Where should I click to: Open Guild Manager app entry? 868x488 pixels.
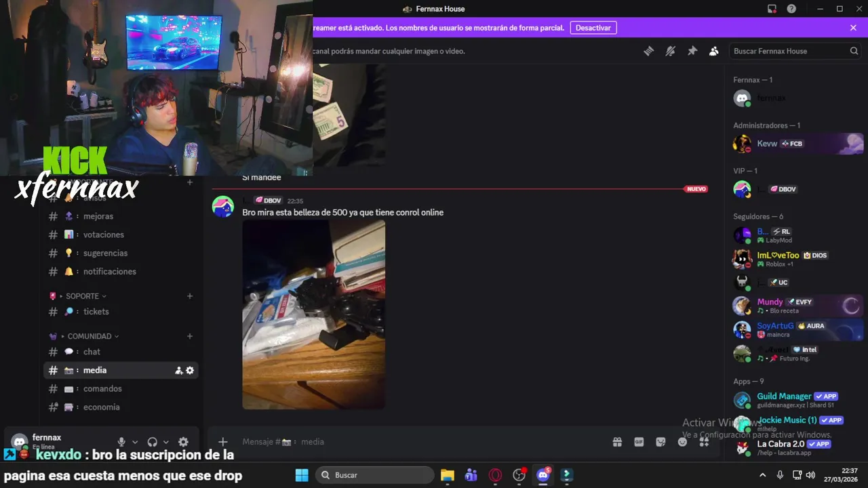coord(797,400)
